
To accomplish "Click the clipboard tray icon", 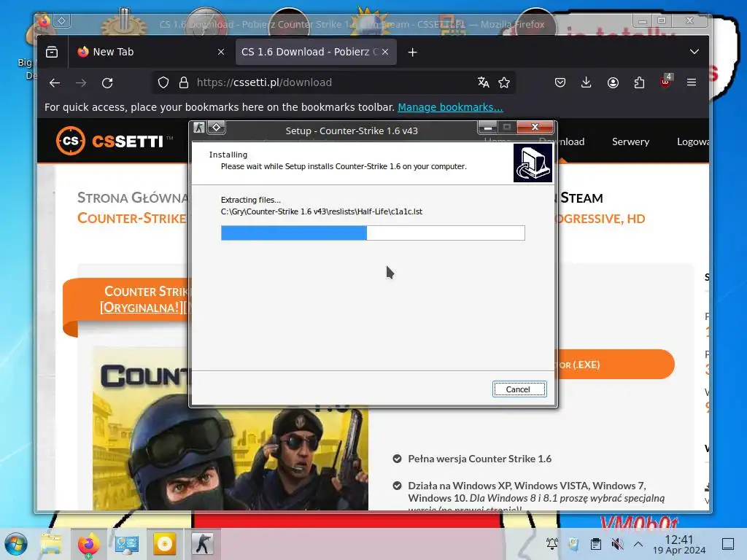I will point(595,544).
